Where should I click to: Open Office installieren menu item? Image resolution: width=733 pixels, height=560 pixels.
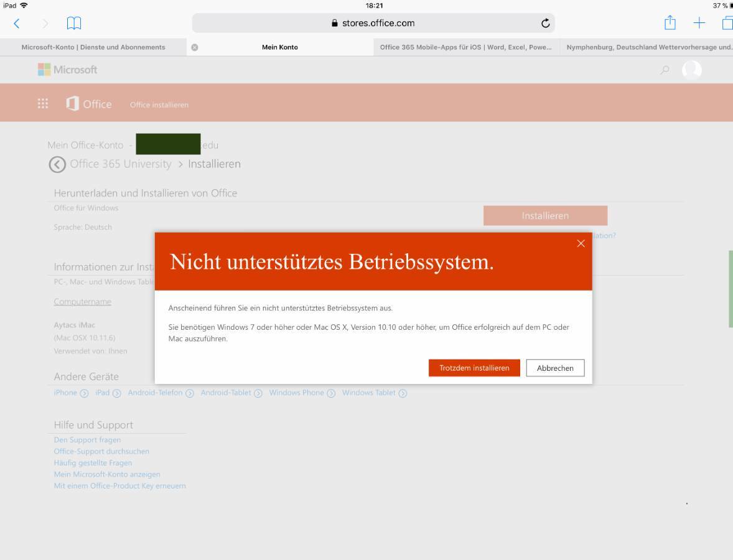coord(159,105)
